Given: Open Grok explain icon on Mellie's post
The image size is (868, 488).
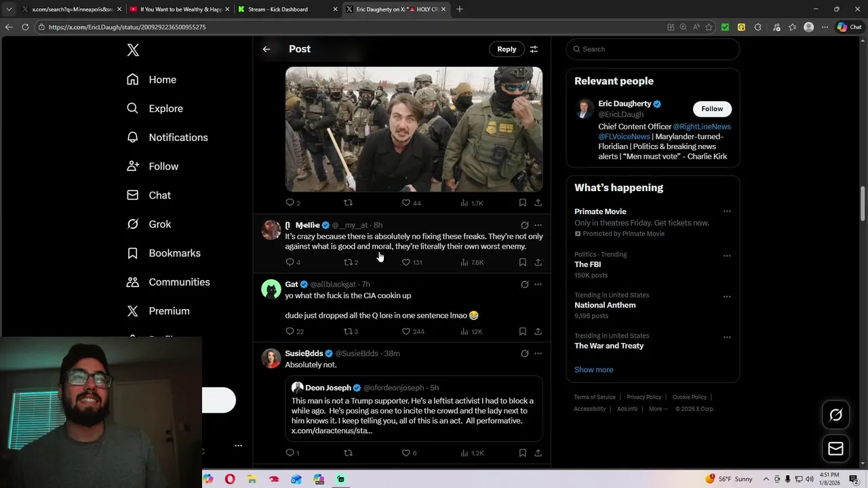Looking at the screenshot, I should tap(524, 225).
